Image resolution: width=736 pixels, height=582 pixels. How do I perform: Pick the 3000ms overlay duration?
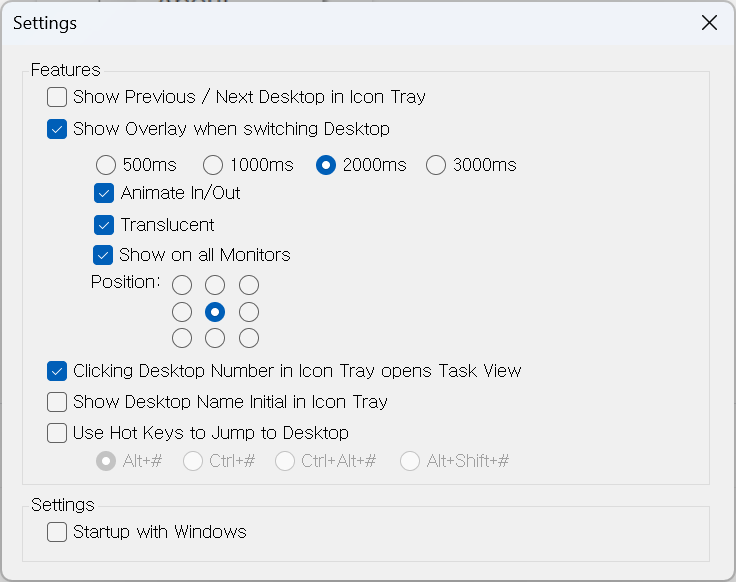point(436,165)
